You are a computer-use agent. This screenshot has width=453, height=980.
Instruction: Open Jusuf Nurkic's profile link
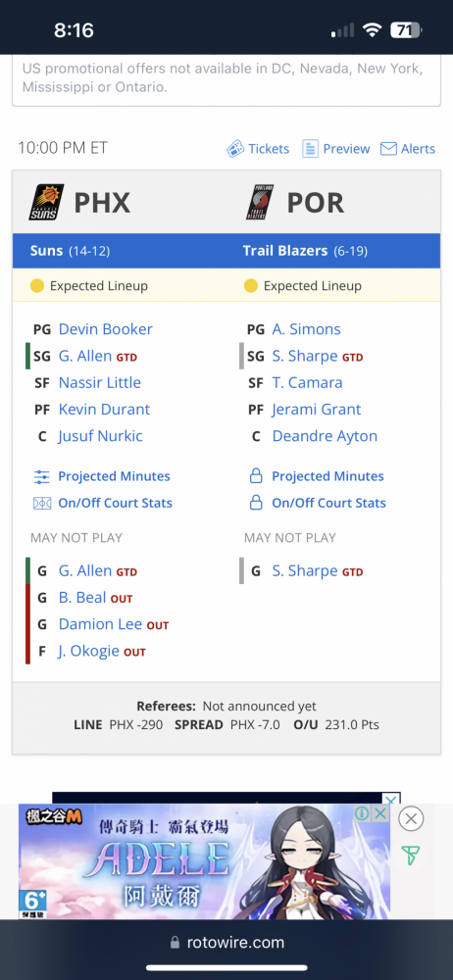(101, 436)
